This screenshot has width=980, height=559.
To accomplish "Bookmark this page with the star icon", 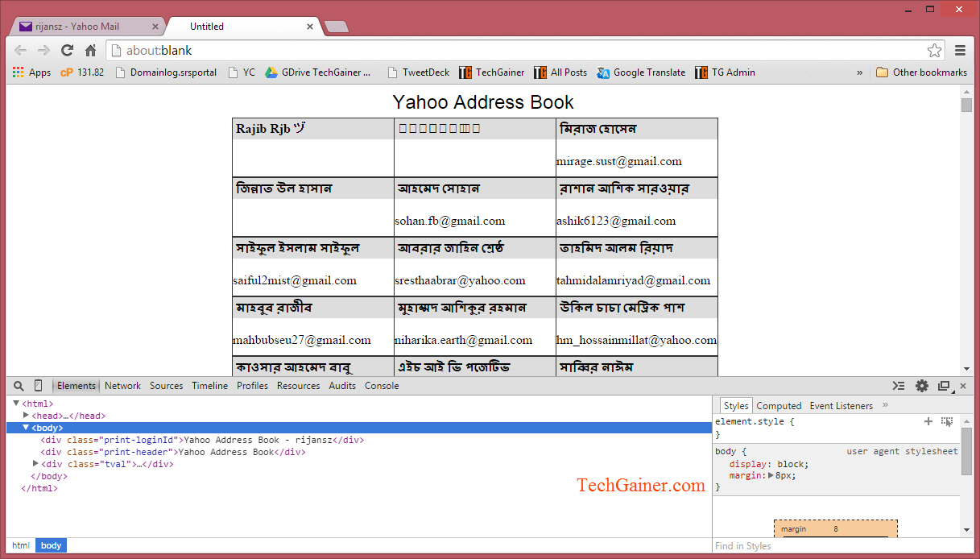I will coord(934,50).
